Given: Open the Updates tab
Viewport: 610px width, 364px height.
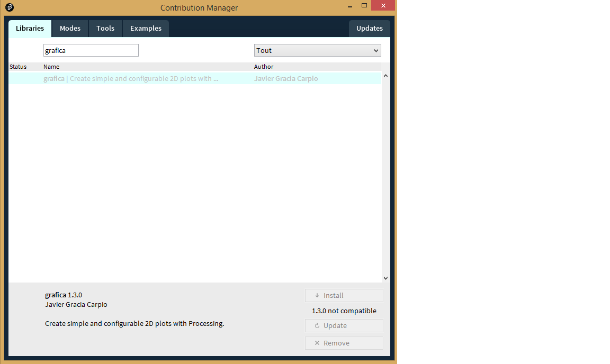Looking at the screenshot, I should (x=370, y=29).
